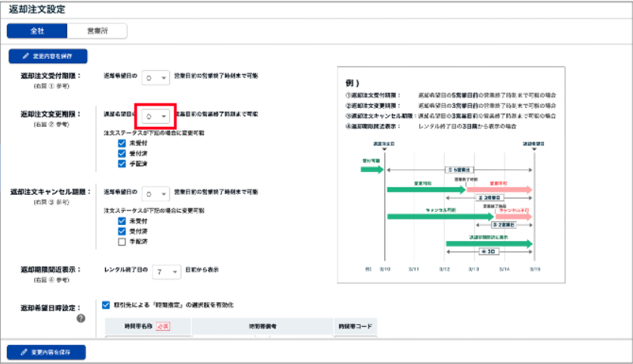Uncheck 受付済 under 返却注文変更期限
The image size is (633, 364).
coord(122,153)
